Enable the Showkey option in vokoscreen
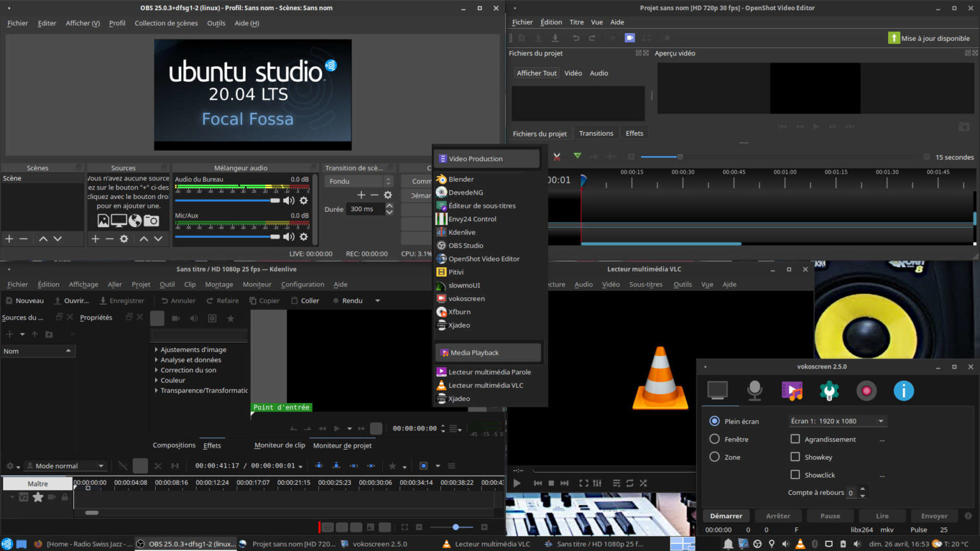The image size is (980, 551). 796,457
